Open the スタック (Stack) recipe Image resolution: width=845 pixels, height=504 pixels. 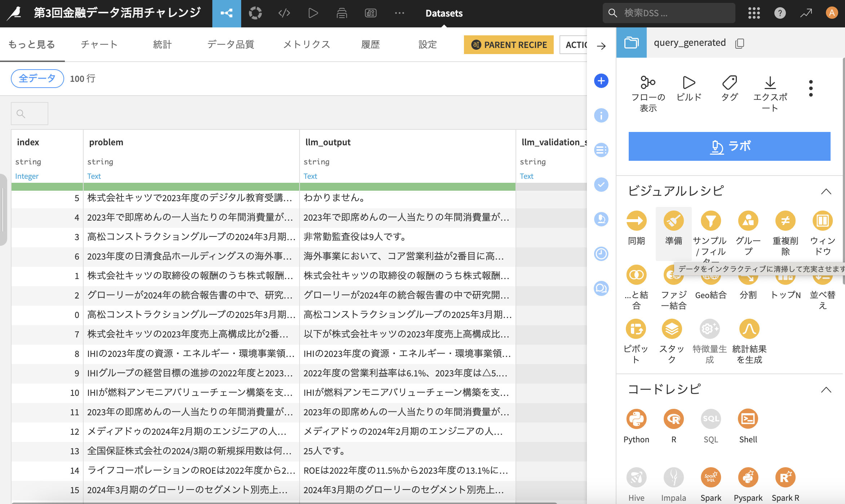tap(672, 329)
